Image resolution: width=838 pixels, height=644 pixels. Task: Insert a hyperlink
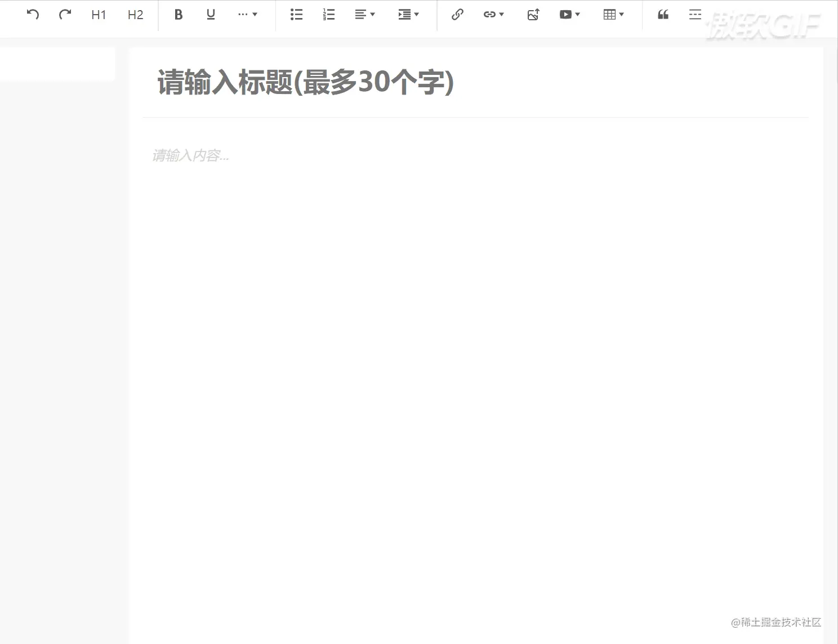(457, 15)
